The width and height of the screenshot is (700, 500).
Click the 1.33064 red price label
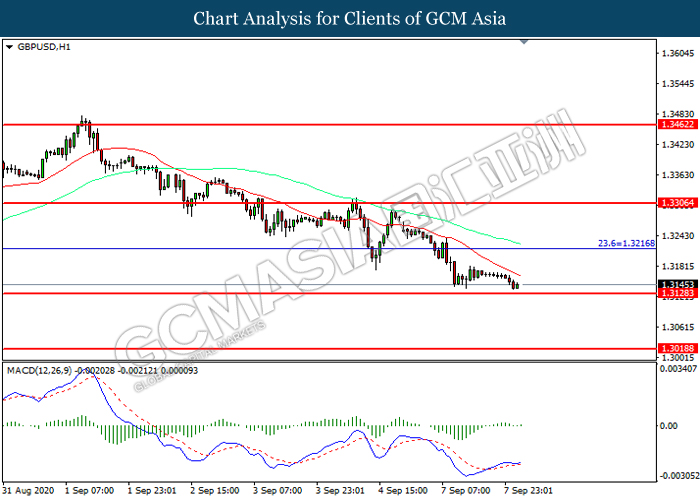(678, 203)
